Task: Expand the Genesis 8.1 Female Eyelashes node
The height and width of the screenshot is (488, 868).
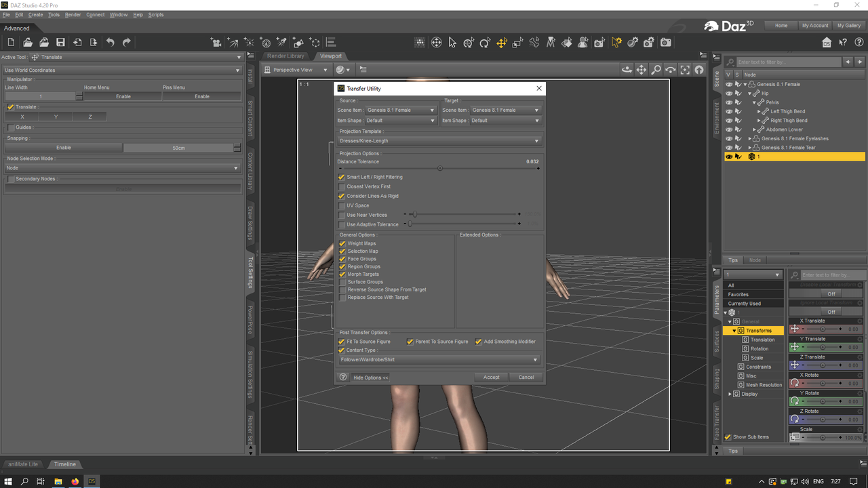Action: (750, 138)
